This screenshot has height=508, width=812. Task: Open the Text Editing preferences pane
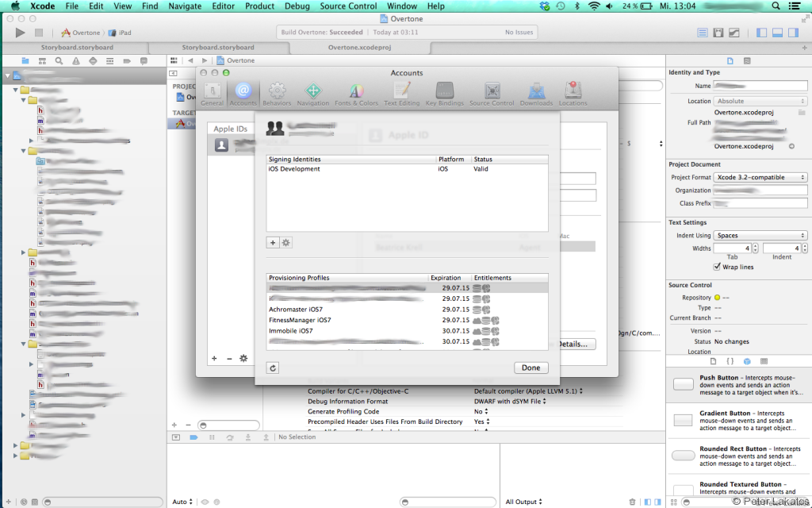pyautogui.click(x=402, y=94)
